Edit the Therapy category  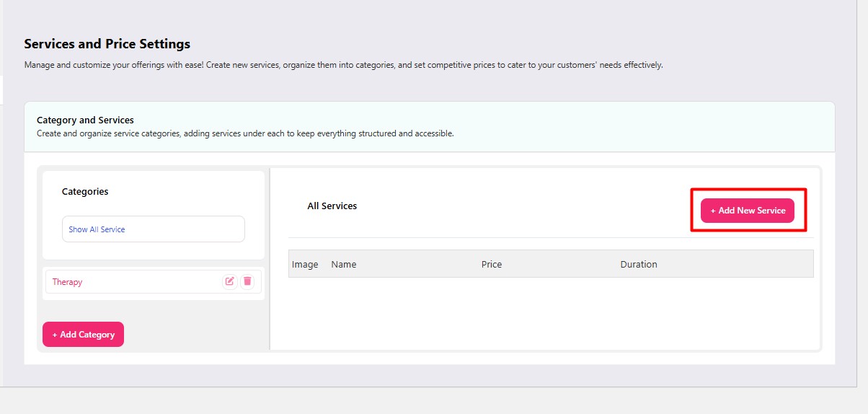[229, 281]
